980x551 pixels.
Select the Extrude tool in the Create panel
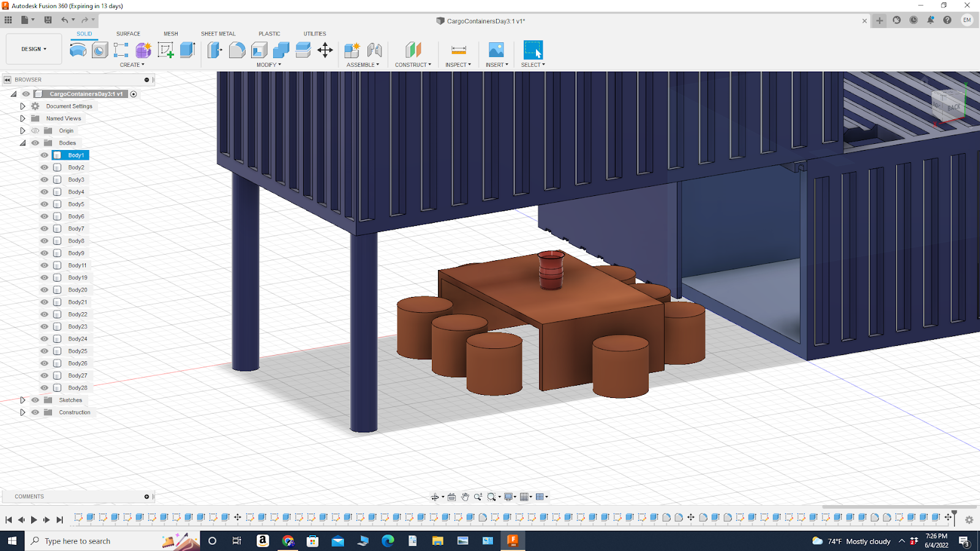(188, 50)
